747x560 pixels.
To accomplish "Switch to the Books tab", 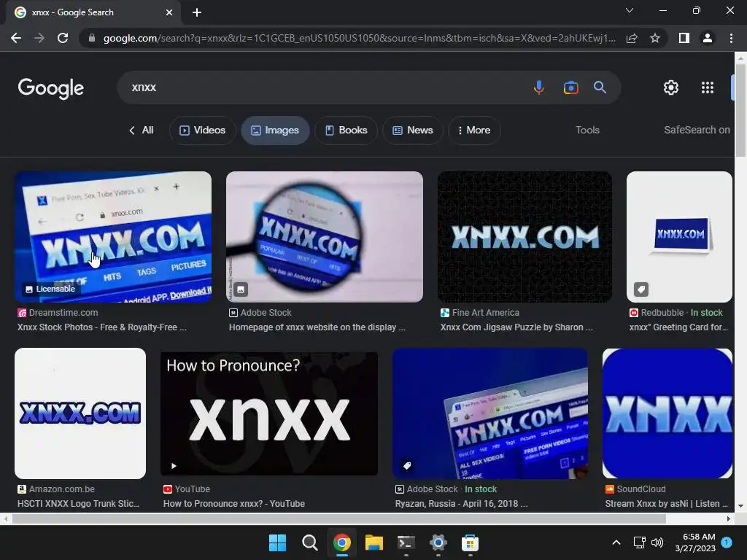I will (347, 130).
